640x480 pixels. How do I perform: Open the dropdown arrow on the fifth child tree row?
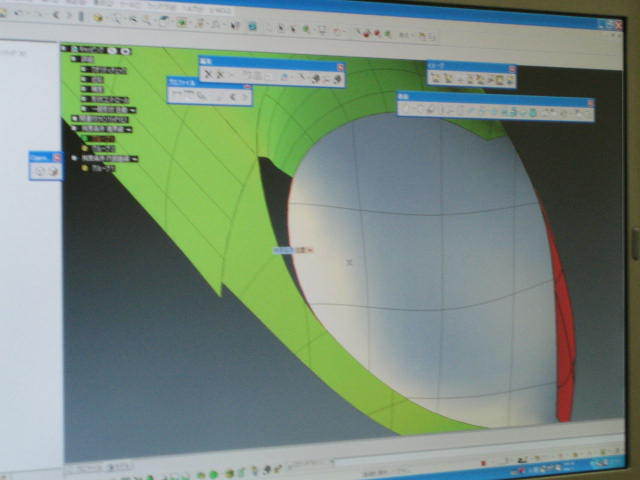tap(132, 110)
